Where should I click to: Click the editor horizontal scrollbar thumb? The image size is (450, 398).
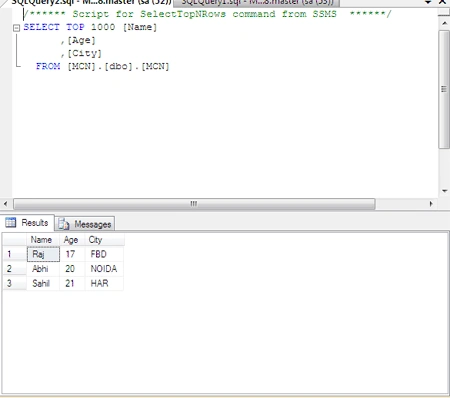[x=194, y=204]
